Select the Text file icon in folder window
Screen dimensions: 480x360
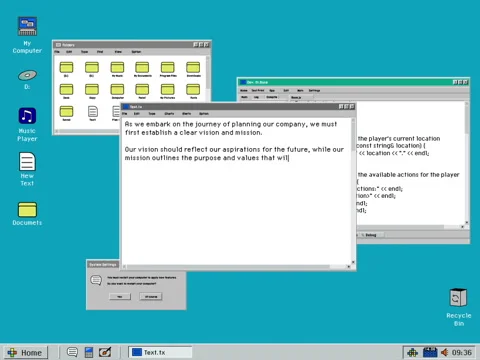pos(93,113)
